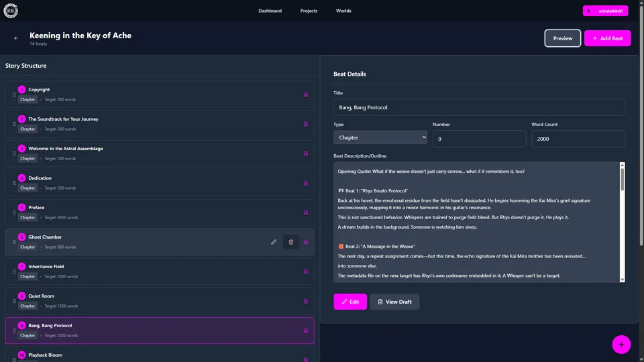Click the document icon on Inheritance Field
This screenshot has width=644, height=362.
[x=306, y=271]
